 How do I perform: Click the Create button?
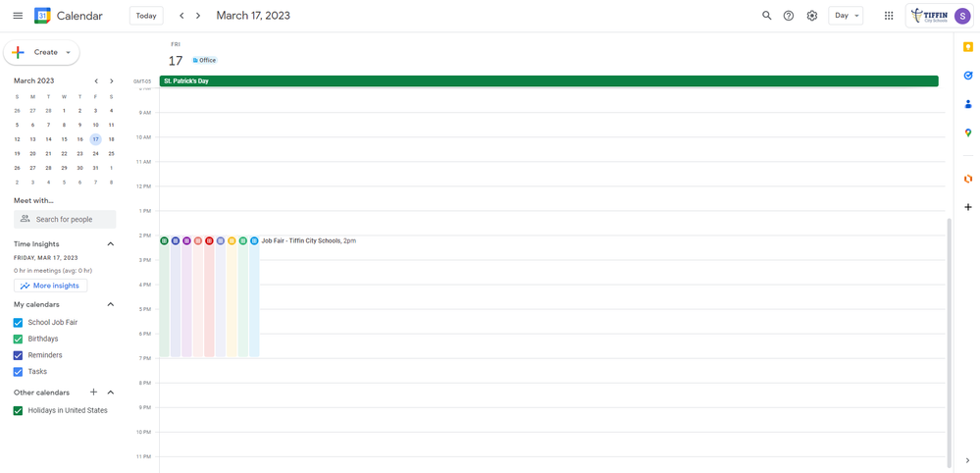pyautogui.click(x=41, y=52)
